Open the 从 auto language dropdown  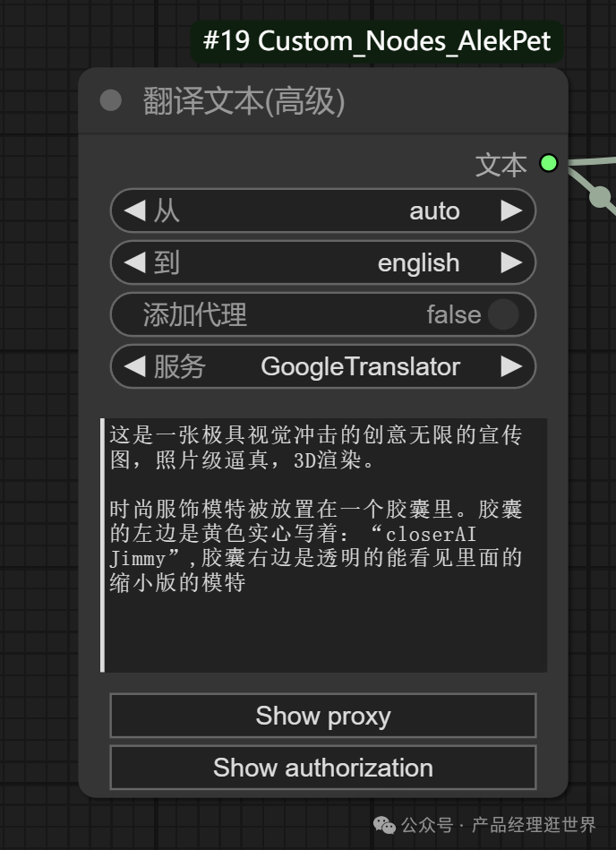[x=323, y=210]
